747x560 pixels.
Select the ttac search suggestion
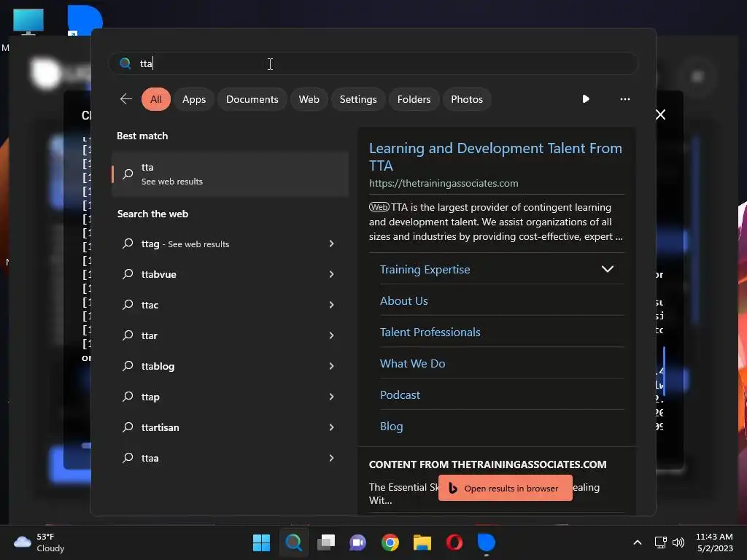pyautogui.click(x=230, y=305)
